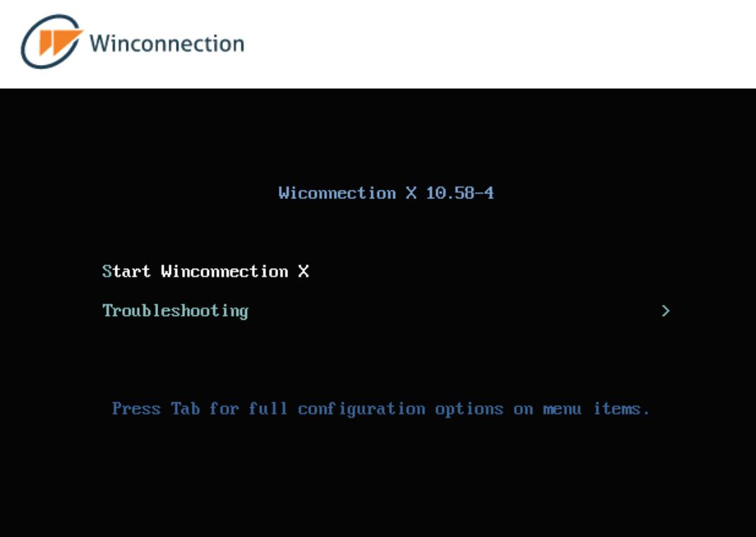The height and width of the screenshot is (537, 756).
Task: Click the X letter in the title line
Action: pos(411,193)
